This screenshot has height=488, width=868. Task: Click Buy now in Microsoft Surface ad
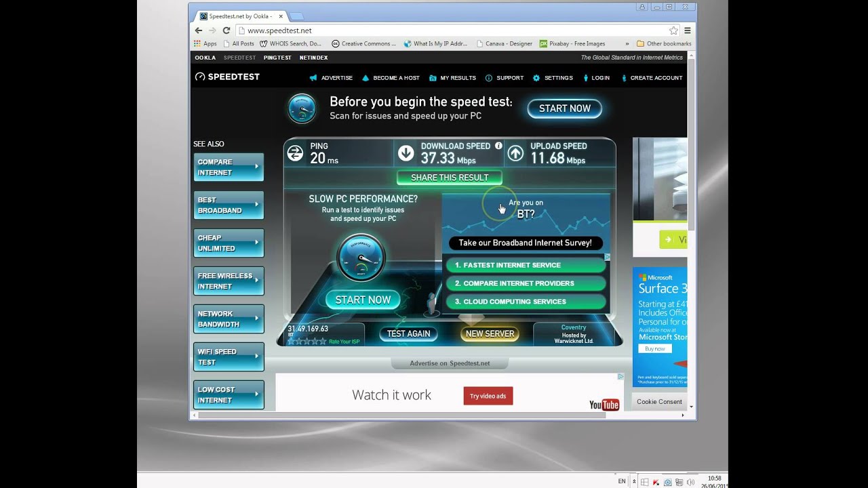[654, 349]
